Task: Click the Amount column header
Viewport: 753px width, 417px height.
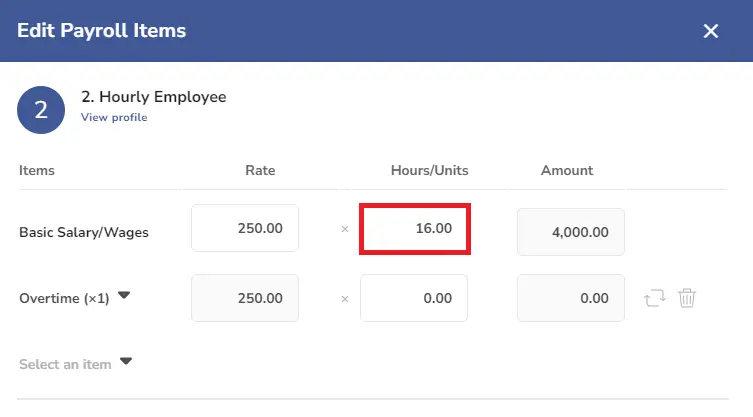Action: [567, 171]
